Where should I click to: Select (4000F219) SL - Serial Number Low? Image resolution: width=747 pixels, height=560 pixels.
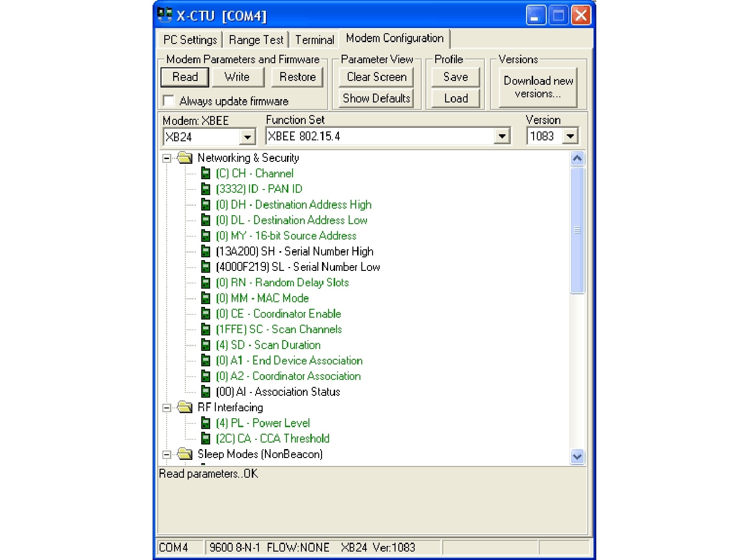click(298, 267)
